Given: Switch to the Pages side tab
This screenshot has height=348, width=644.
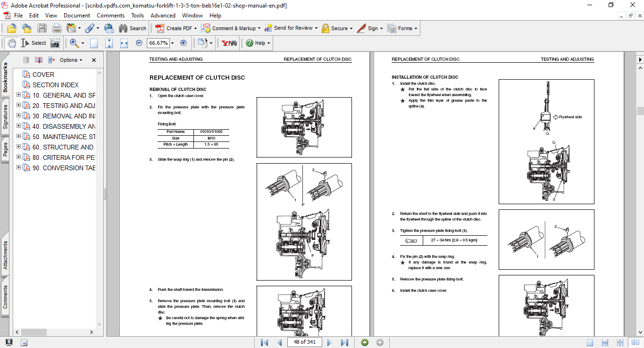Looking at the screenshot, I should click(5, 150).
